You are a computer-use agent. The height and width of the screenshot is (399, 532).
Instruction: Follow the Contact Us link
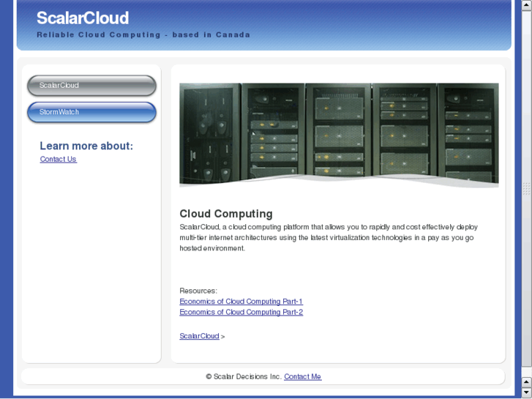tap(59, 160)
